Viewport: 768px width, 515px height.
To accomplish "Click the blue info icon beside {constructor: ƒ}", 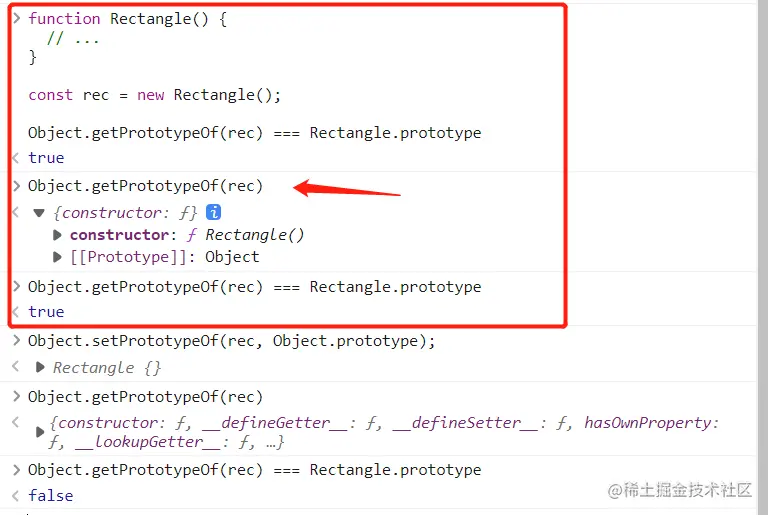I will click(213, 212).
